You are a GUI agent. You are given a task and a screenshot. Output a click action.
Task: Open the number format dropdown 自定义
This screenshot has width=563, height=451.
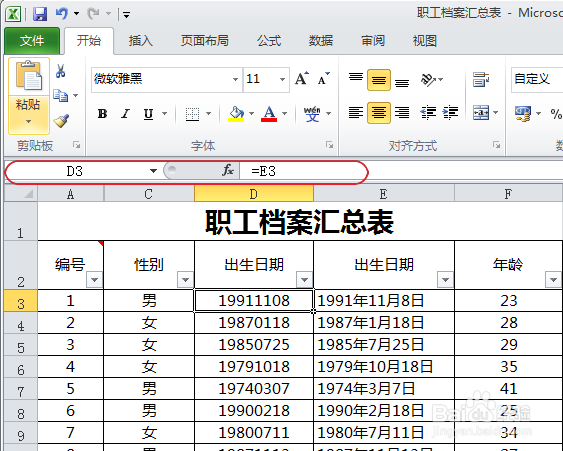[x=537, y=79]
